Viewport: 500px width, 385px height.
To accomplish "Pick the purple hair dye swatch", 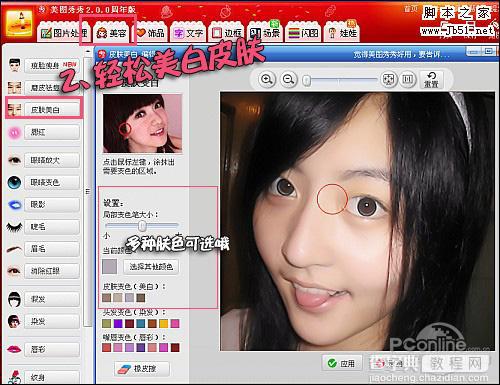I will 118,323.
